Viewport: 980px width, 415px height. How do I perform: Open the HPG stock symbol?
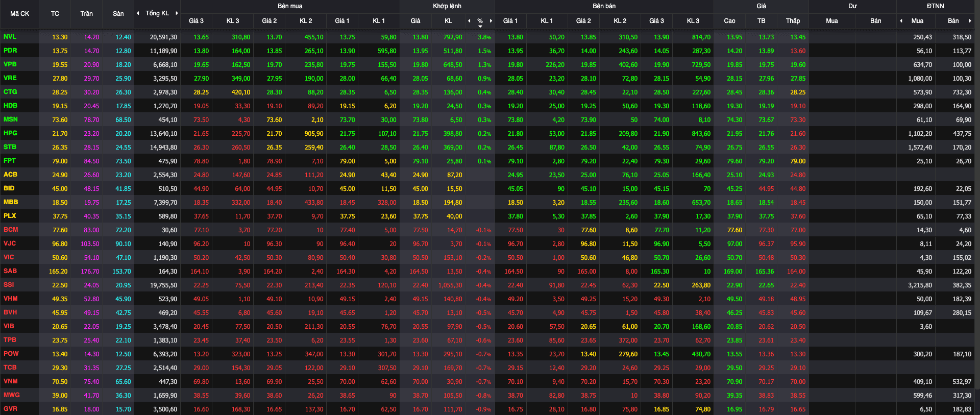click(10, 133)
